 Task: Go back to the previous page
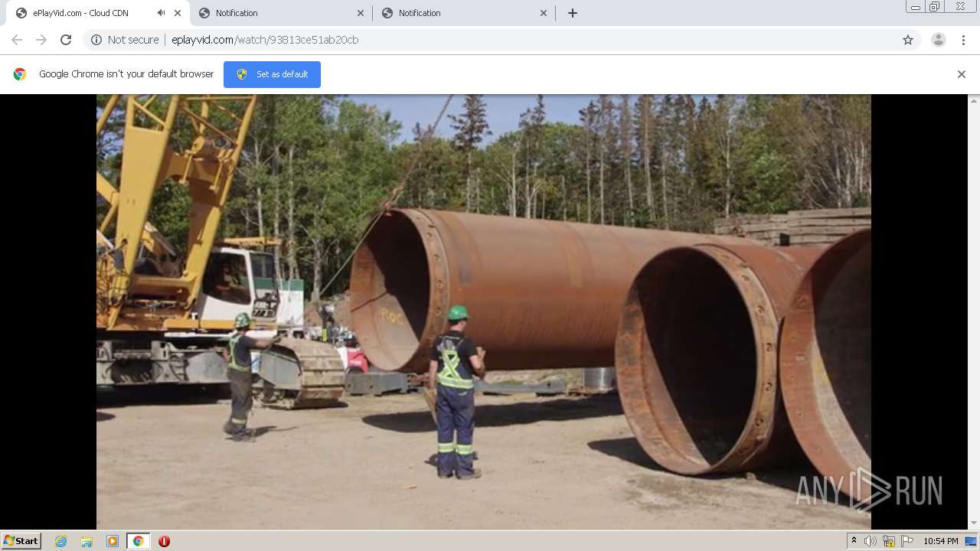click(x=17, y=40)
